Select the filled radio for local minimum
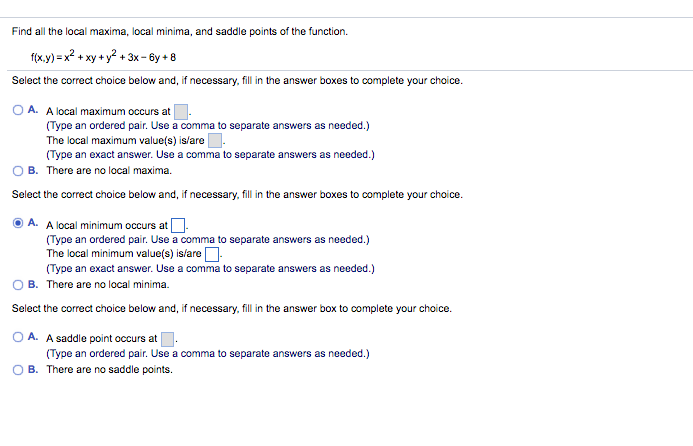 click(18, 223)
